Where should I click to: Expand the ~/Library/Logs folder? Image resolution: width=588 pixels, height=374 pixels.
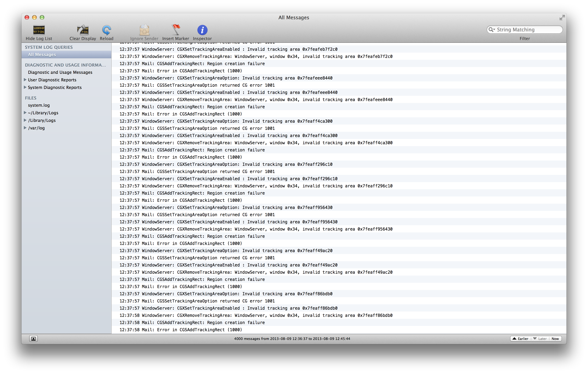25,113
